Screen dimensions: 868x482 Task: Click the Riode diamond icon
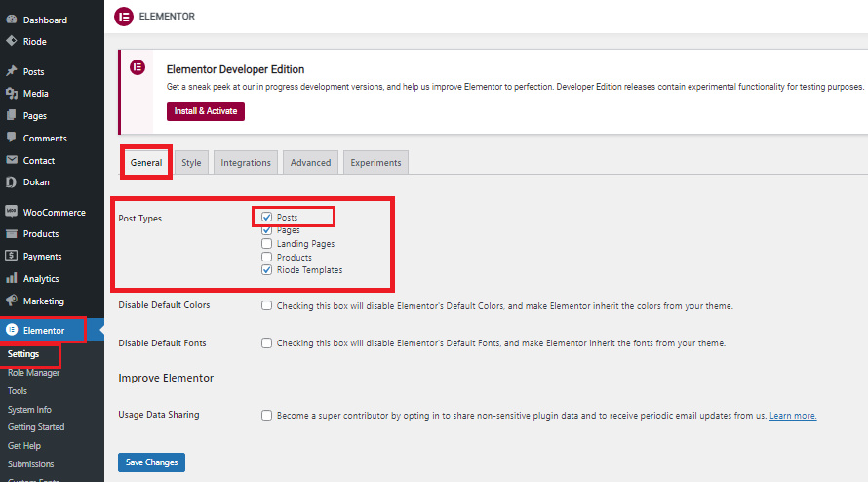pos(11,41)
